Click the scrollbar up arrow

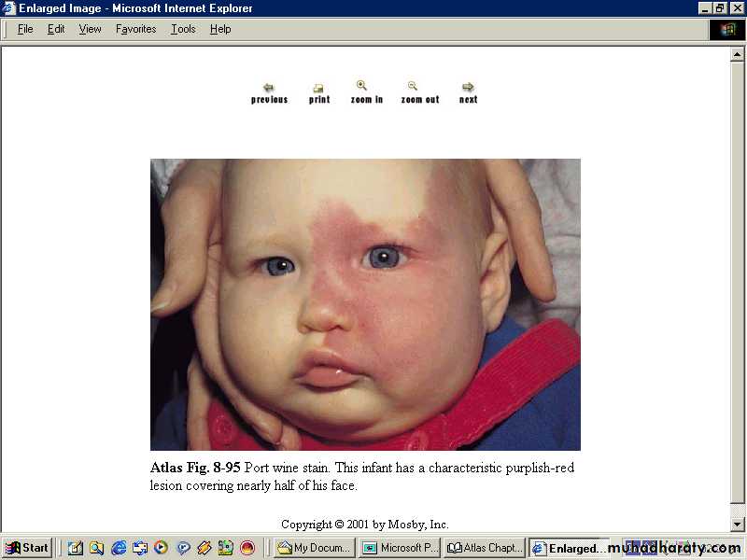coord(737,54)
